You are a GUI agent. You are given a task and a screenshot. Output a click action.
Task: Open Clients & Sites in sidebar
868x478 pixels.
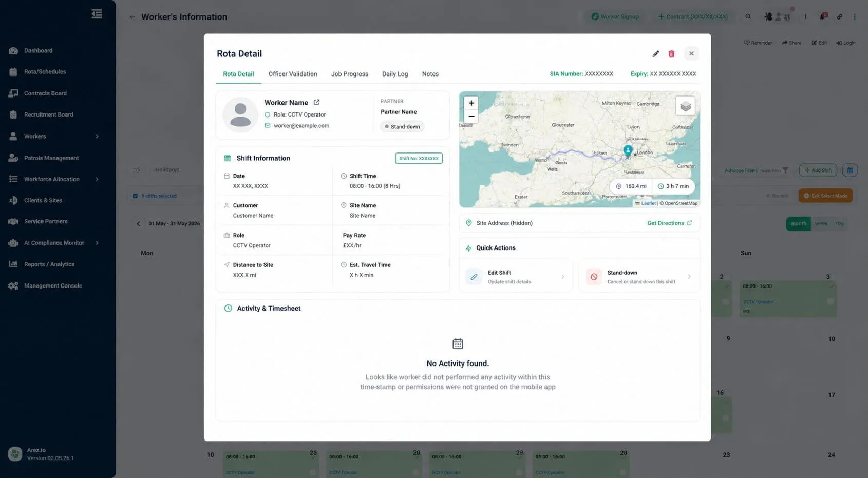coord(43,200)
